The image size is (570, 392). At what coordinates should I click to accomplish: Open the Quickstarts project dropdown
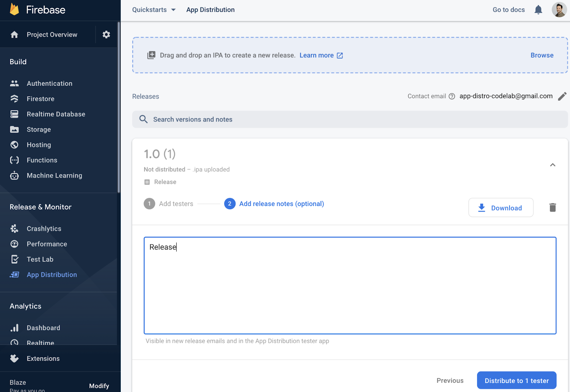pos(154,10)
